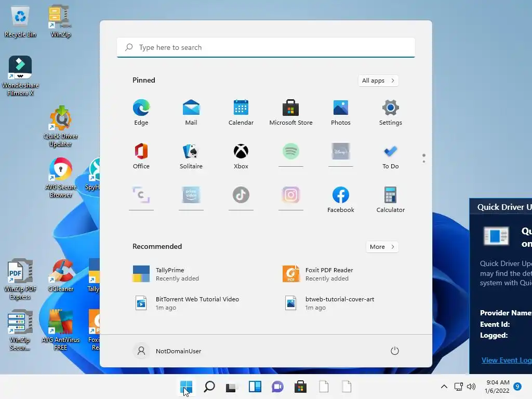Open the Calendar app

[241, 112]
